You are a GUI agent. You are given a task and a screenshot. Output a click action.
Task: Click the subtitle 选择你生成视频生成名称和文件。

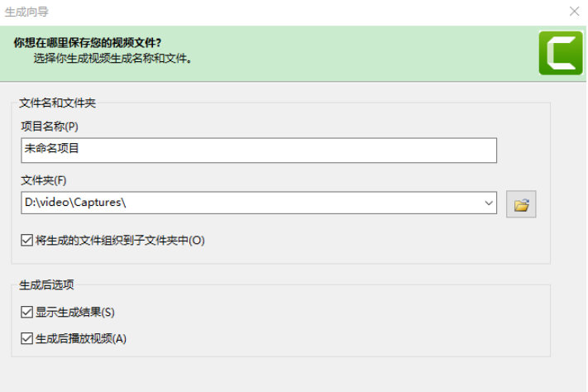click(113, 59)
